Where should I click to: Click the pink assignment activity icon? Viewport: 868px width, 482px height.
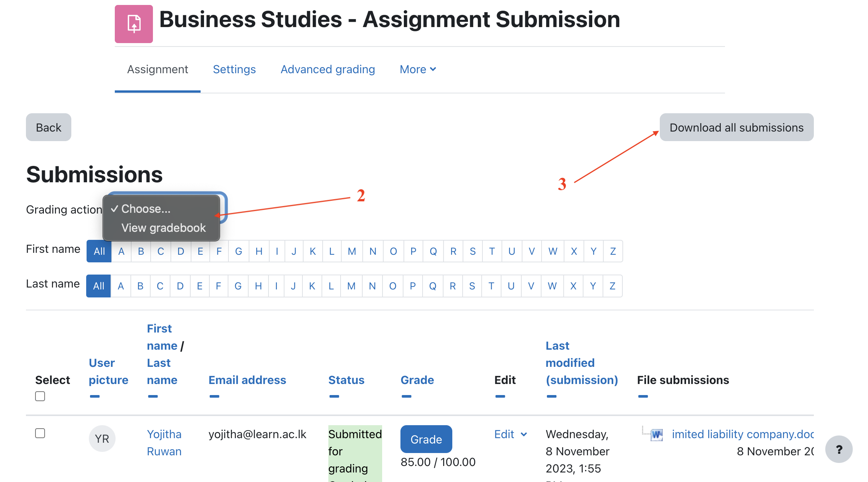point(133,24)
